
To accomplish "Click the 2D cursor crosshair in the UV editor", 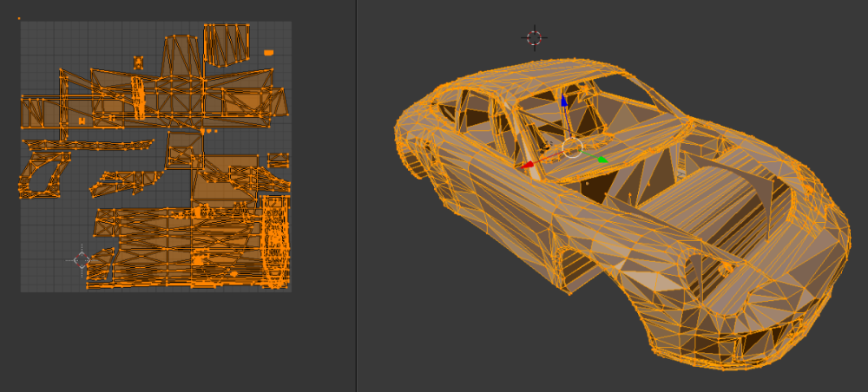I will pos(82,260).
